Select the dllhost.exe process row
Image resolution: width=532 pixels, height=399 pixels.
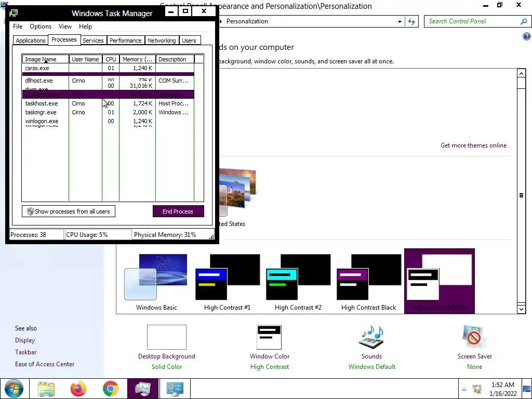tap(108, 81)
